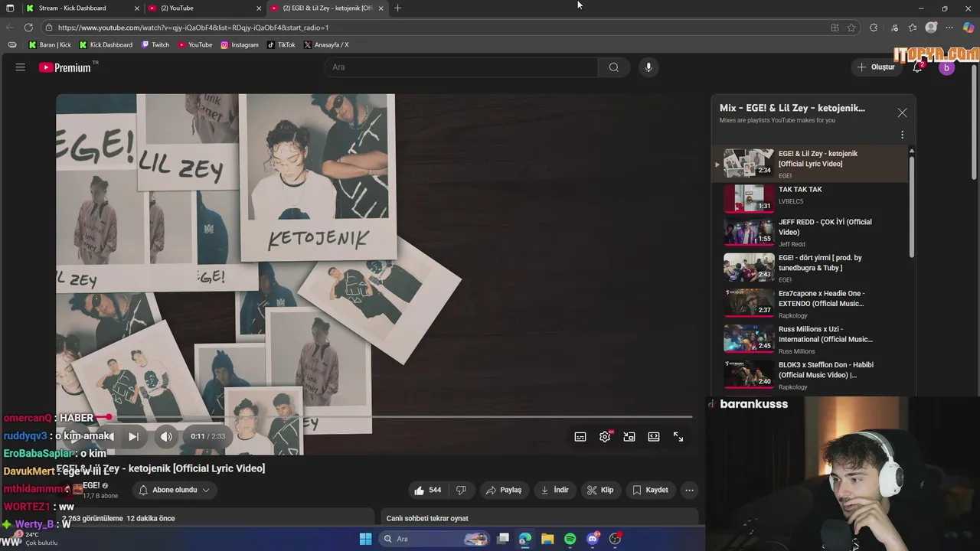This screenshot has height=551, width=980.
Task: Enter fullscreen mode in the player
Action: coord(678,436)
